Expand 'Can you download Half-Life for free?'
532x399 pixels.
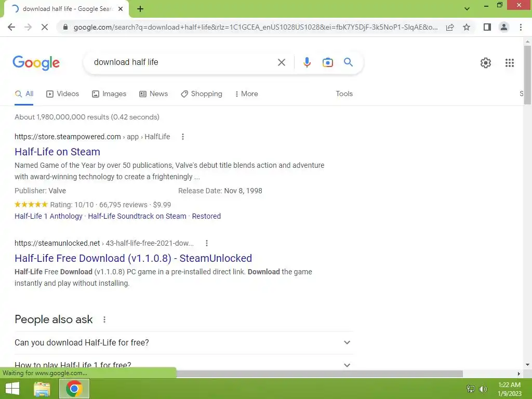coord(183,343)
